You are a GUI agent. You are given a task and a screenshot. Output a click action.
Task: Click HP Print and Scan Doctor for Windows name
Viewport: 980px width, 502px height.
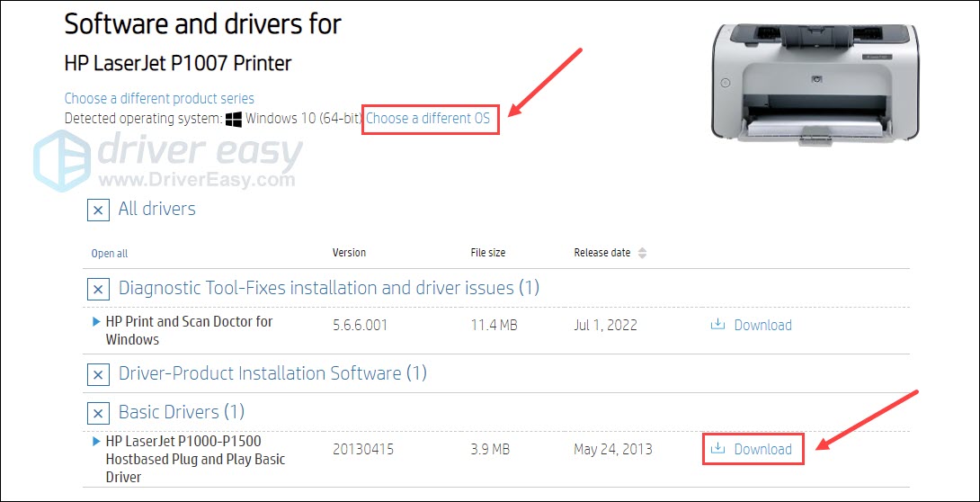190,331
